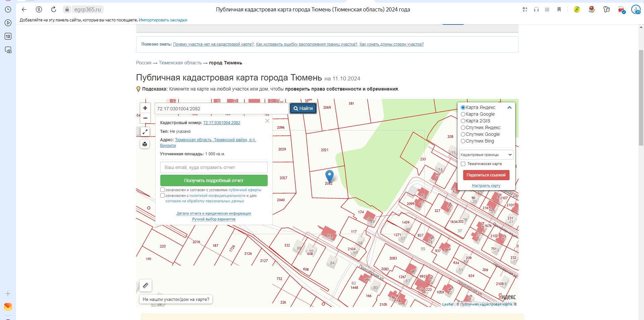Screen dimensions: 644x320
Task: Focus the email input field
Action: coord(214,167)
